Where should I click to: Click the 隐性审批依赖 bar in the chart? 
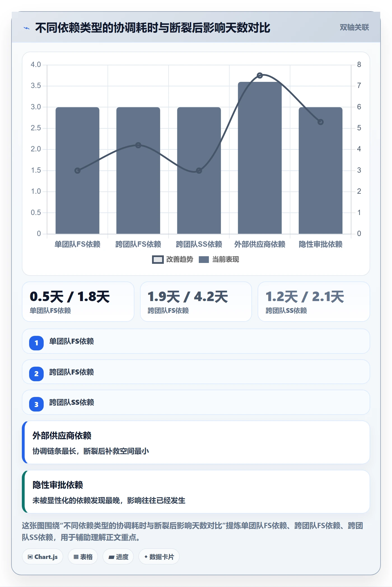point(321,170)
